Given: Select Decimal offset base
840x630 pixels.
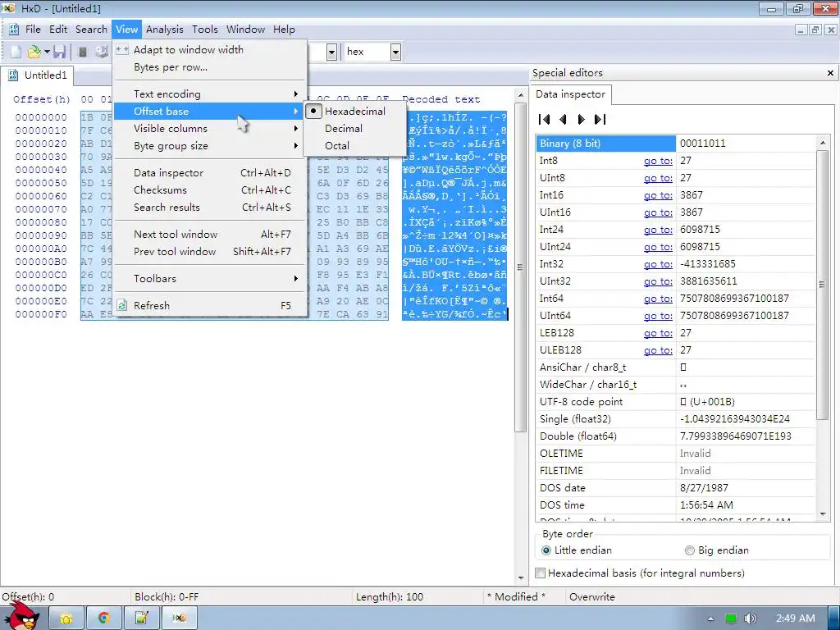Looking at the screenshot, I should tap(354, 129).
